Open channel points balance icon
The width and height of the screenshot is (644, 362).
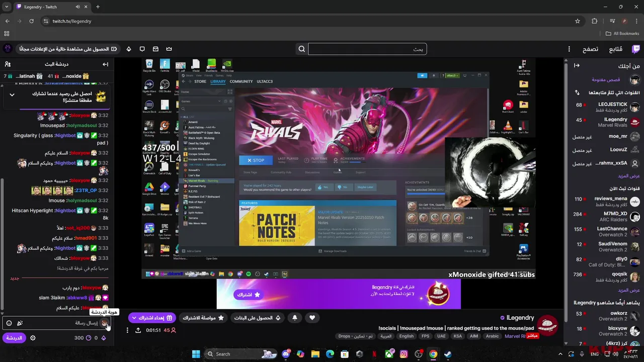tap(79, 338)
